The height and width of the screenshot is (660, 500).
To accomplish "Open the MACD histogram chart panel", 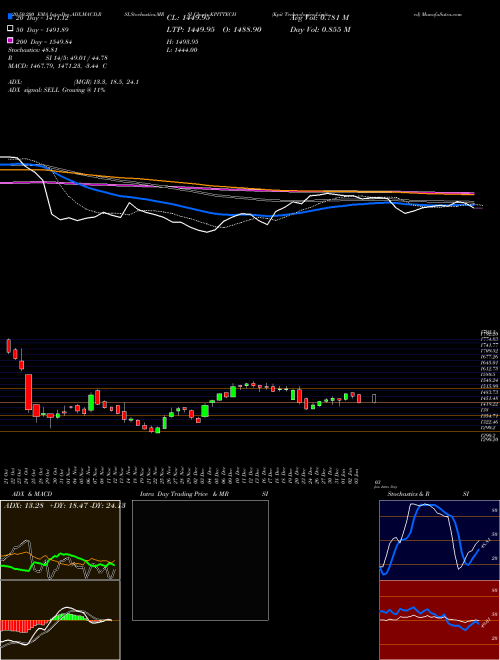I will click(x=60, y=620).
